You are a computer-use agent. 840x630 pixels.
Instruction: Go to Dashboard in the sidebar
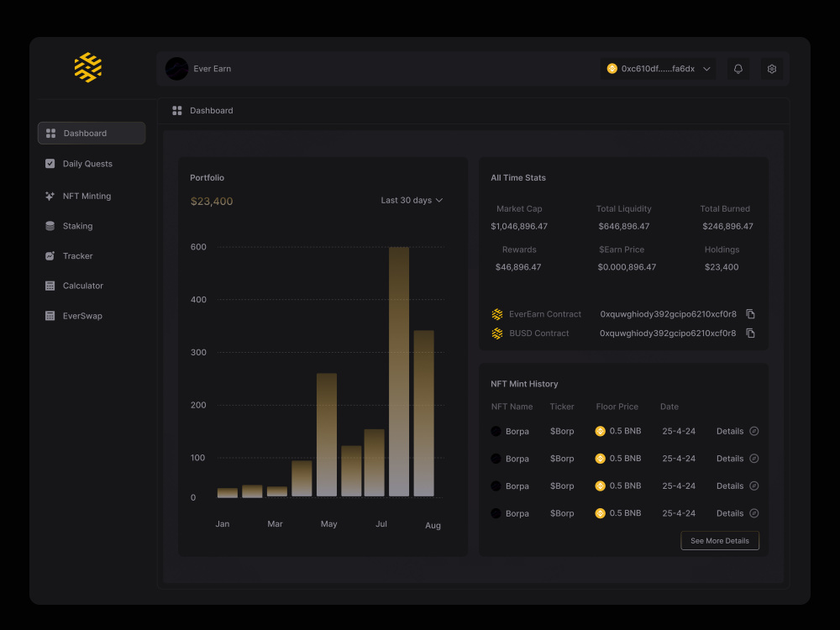click(92, 133)
